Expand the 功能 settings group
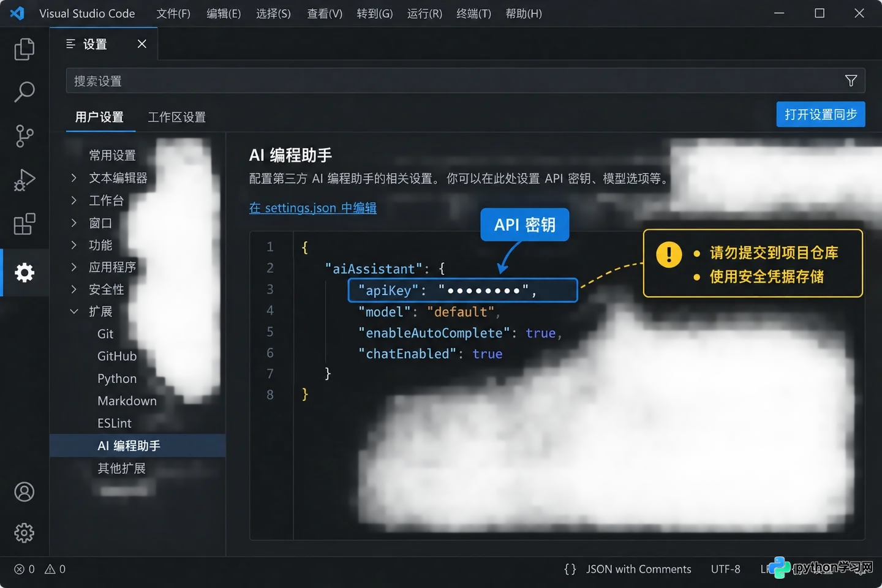 coord(74,245)
